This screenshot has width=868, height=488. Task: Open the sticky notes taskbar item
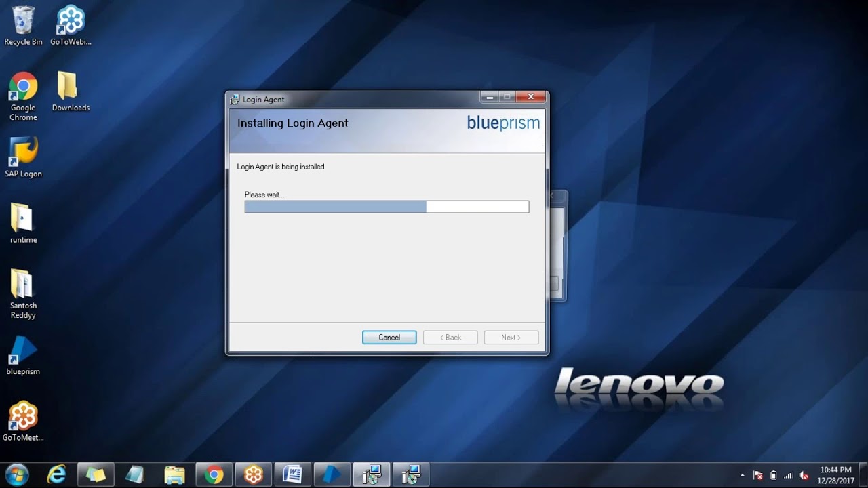[96, 474]
